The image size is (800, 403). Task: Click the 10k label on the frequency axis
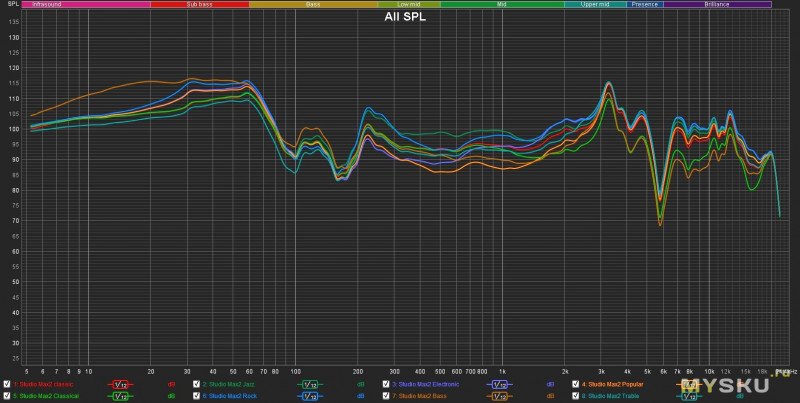(x=709, y=372)
